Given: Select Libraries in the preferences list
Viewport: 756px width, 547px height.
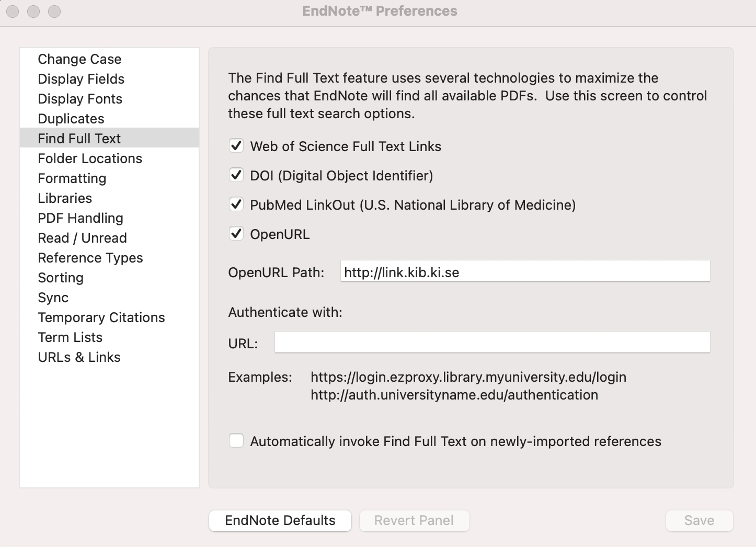Looking at the screenshot, I should click(109, 198).
